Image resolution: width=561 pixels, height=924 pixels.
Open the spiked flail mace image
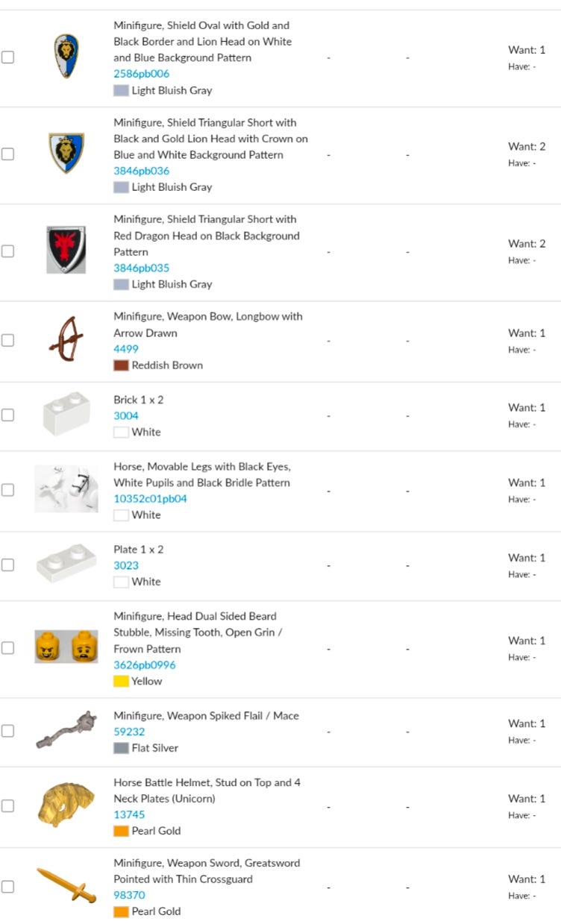click(x=66, y=730)
